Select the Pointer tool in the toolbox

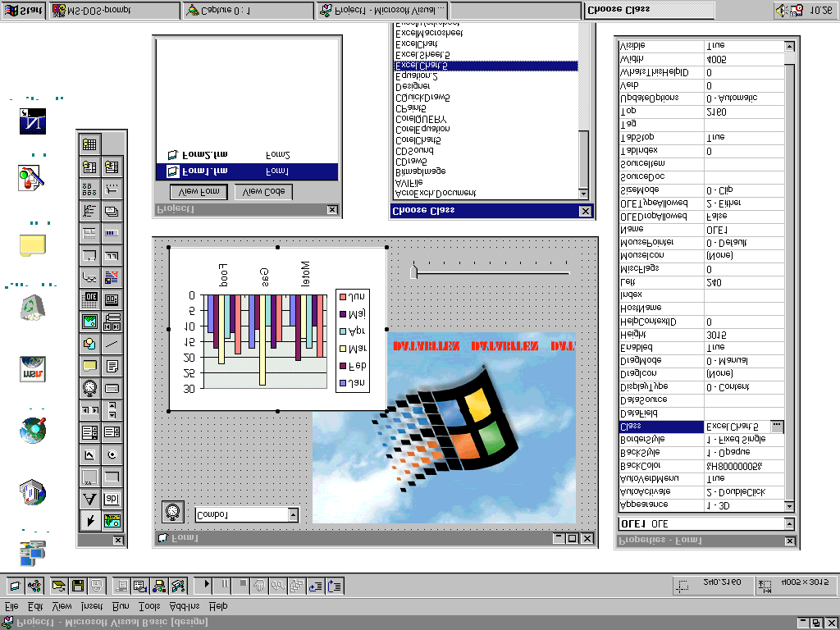[x=90, y=520]
